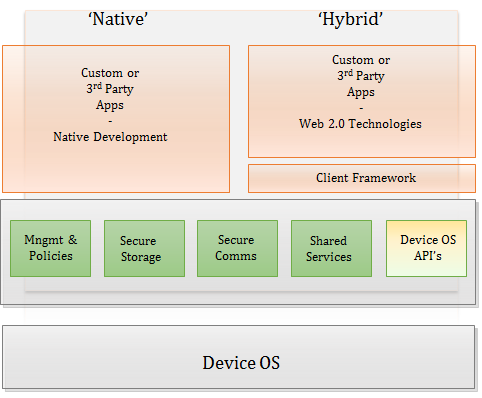482x398 pixels.
Task: Click the 'Native' heading text
Action: click(118, 19)
